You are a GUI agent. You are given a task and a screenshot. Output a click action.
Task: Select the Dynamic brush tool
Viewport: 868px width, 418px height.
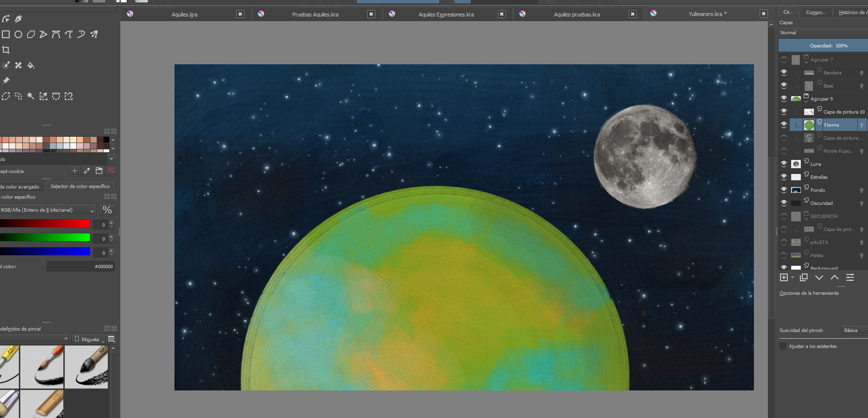click(81, 34)
